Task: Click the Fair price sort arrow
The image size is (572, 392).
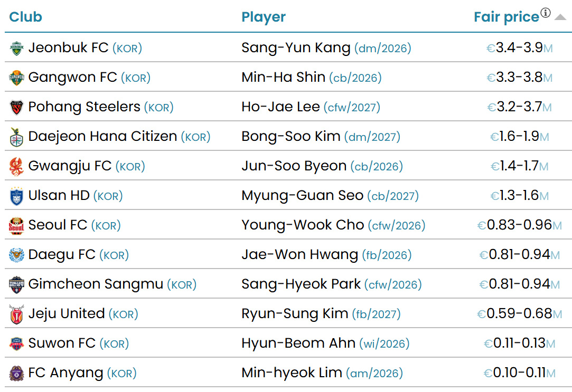Action: (560, 17)
